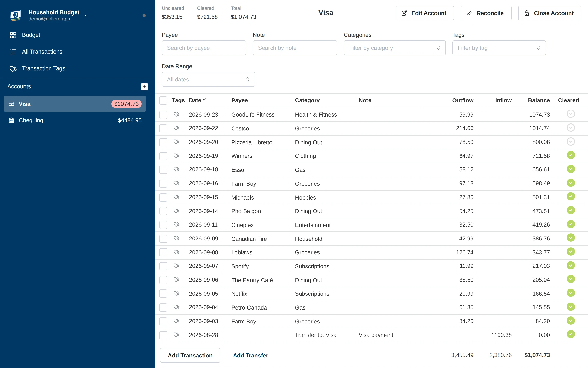Mark Pizzeria Libretto transaction as cleared
588x368 pixels.
[x=571, y=141]
